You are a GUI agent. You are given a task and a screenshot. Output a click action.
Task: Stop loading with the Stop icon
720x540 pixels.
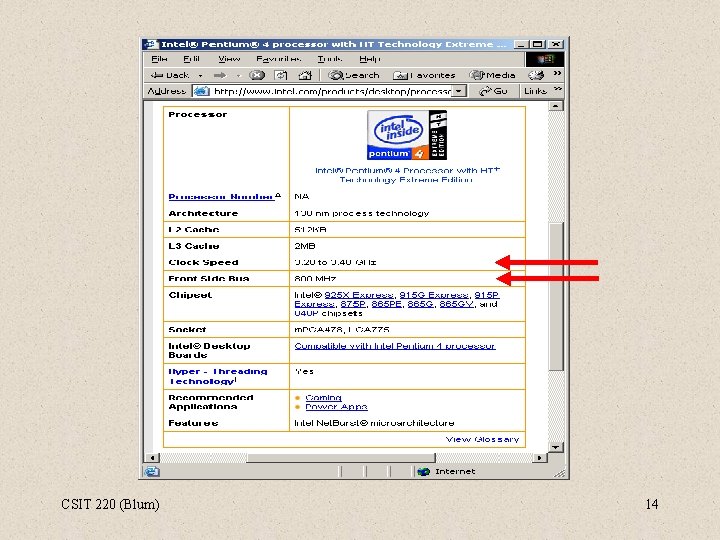pyautogui.click(x=257, y=75)
